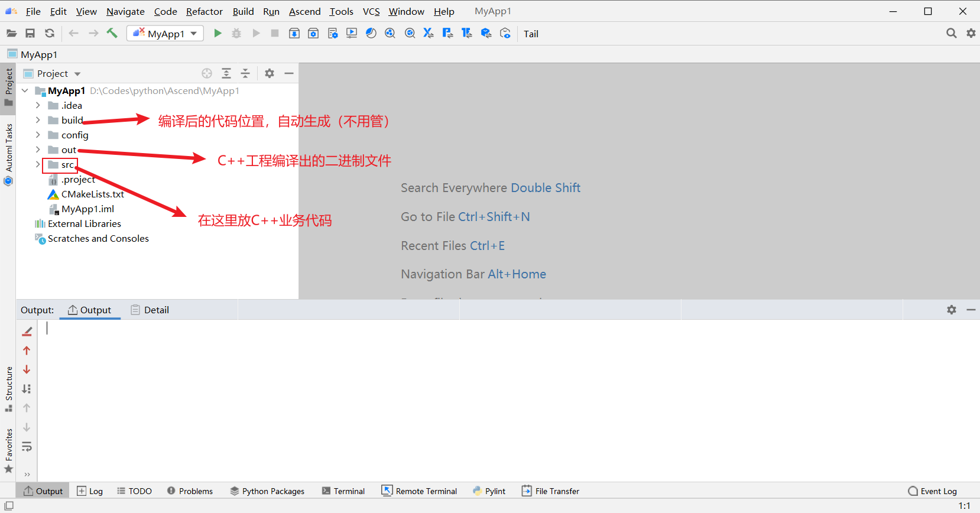Open the MyApp1 run configuration dropdown
This screenshot has height=513, width=980.
pos(165,34)
